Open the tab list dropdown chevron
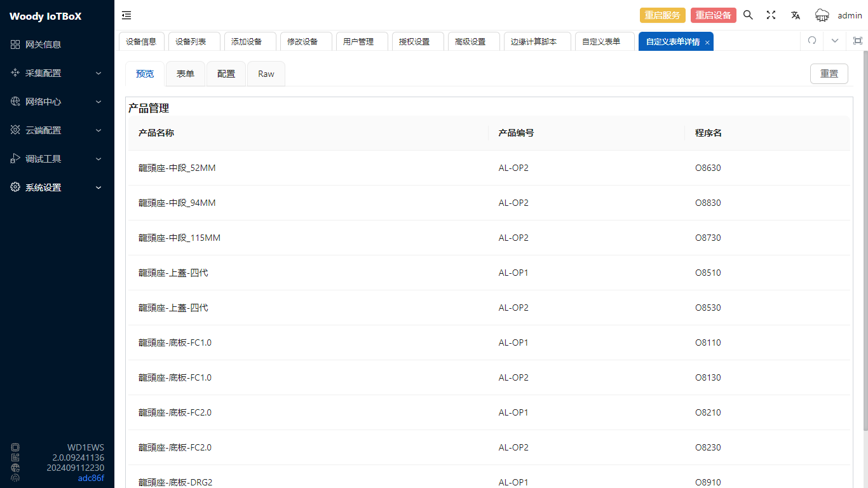This screenshot has height=488, width=868. (x=835, y=41)
